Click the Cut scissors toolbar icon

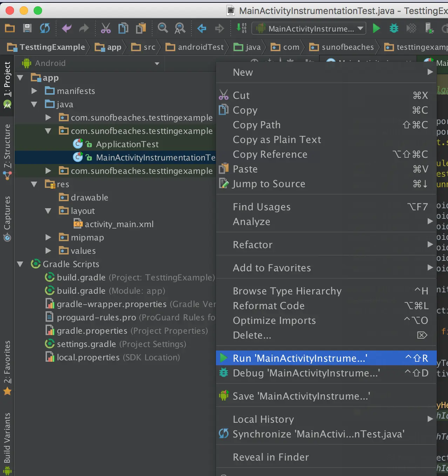pos(106,28)
